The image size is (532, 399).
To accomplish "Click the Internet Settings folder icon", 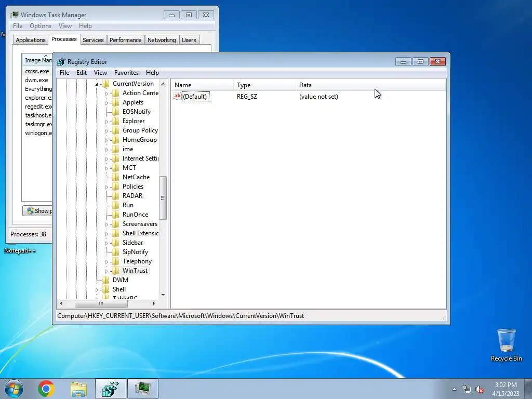I will point(116,158).
